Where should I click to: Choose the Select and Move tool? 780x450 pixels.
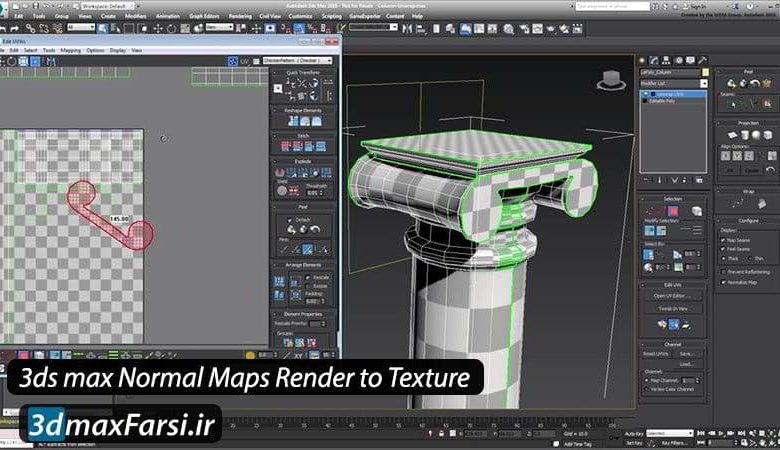(x=158, y=29)
